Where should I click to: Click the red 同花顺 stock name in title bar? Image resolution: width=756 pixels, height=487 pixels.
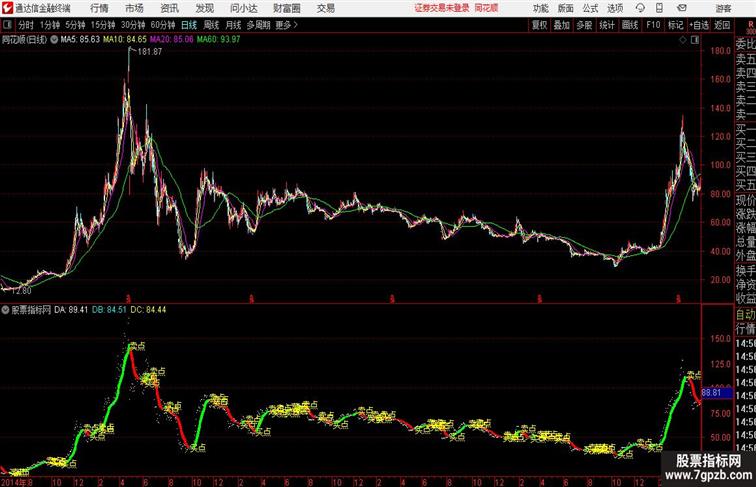pyautogui.click(x=486, y=8)
